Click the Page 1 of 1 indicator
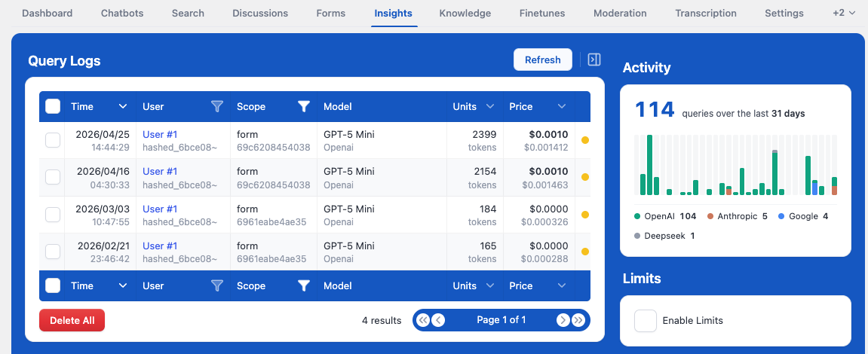 501,320
